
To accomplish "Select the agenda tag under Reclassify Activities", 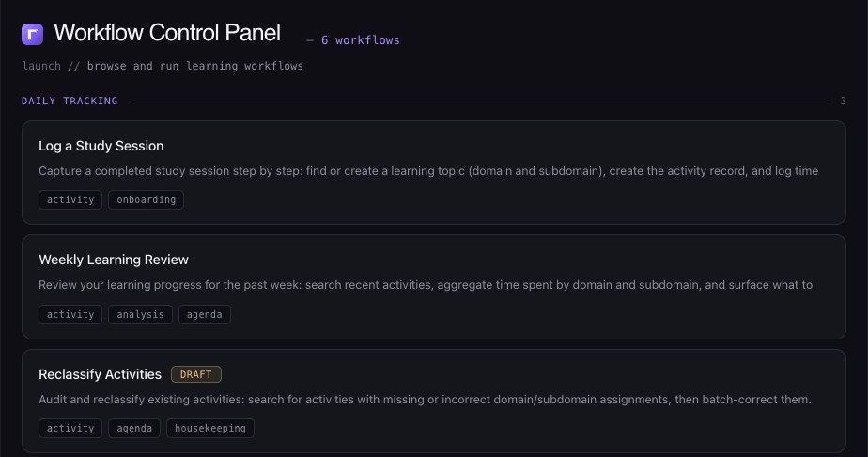I will [134, 428].
